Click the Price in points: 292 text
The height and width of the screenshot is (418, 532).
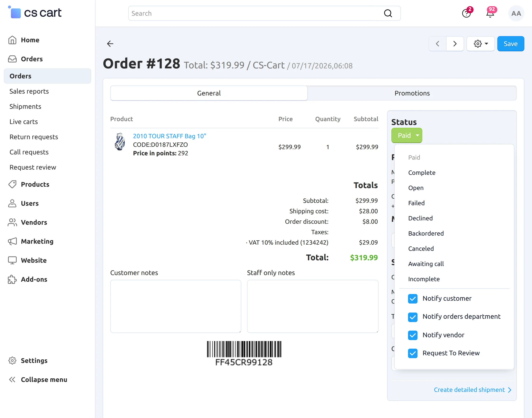tap(160, 153)
